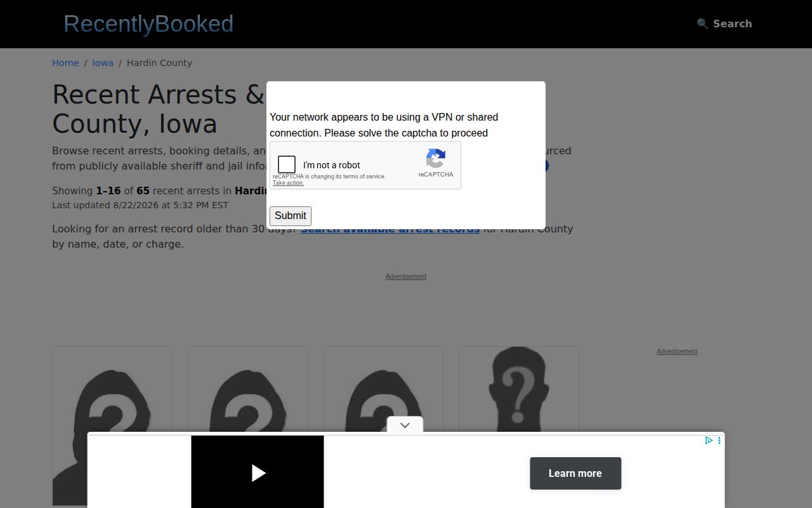The width and height of the screenshot is (812, 508).
Task: Click the Search magnifier icon in header
Action: click(x=702, y=23)
